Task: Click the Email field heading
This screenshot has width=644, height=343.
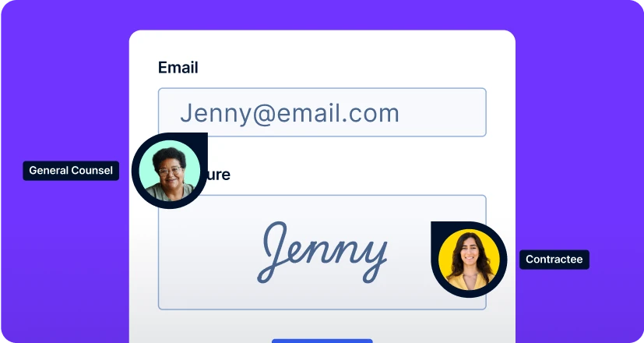Action: pos(178,68)
